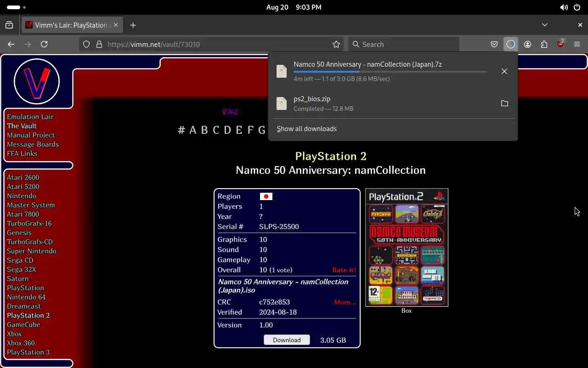Select Nintendo system
588x368 pixels.
(22, 196)
